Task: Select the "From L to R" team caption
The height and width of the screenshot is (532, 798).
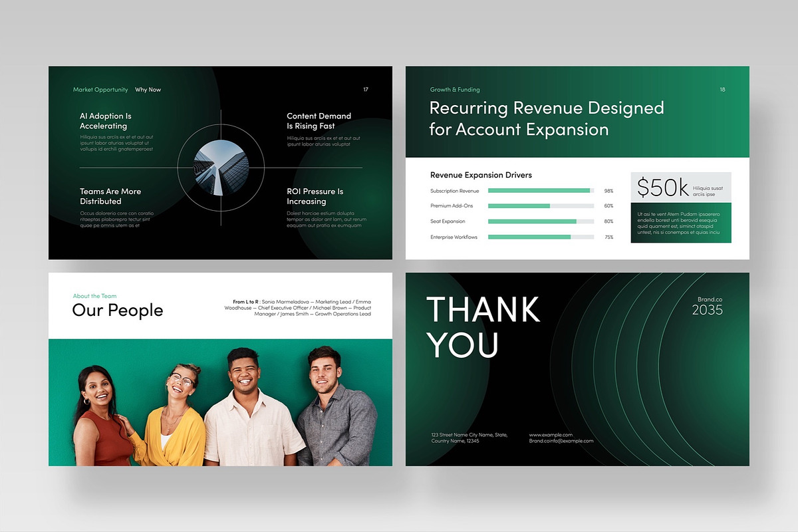Action: pyautogui.click(x=298, y=308)
